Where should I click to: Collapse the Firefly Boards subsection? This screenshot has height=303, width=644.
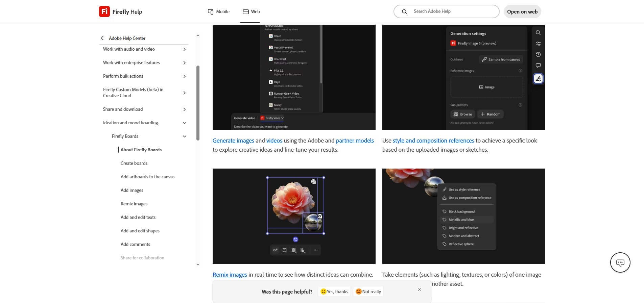[x=185, y=136]
